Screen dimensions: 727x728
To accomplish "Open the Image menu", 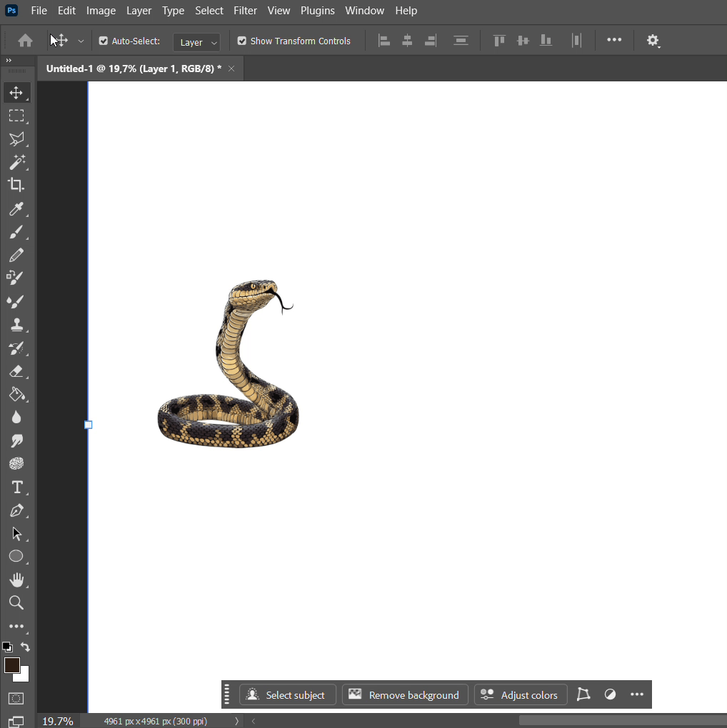I will pos(101,11).
